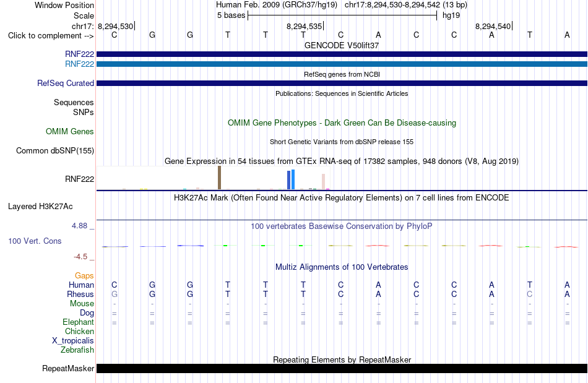This screenshot has height=383, width=588.
Task: Click 'Human Feb. 2009 (GRCh37/hg19)' assembly text
Action: click(x=277, y=5)
